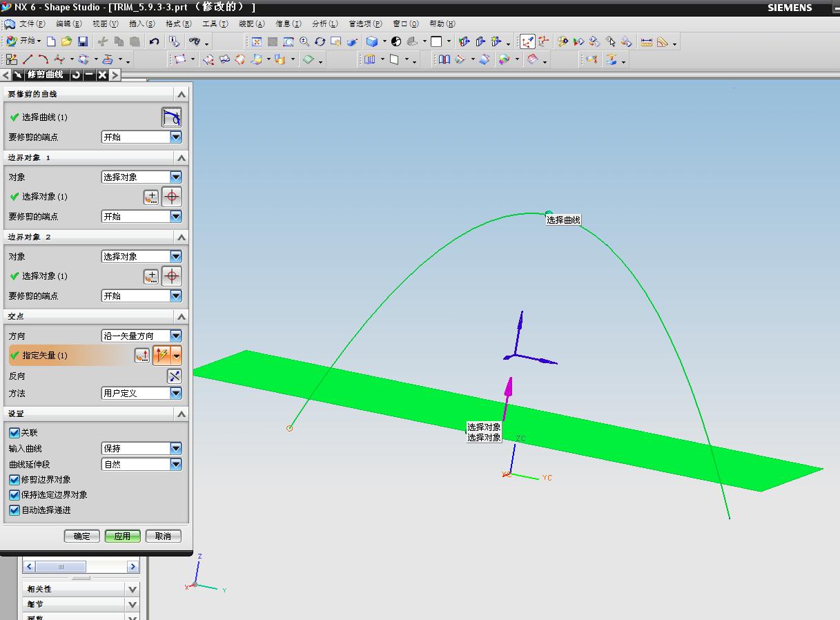Click the select curve icon in dialog
This screenshot has width=840, height=620.
tap(172, 117)
